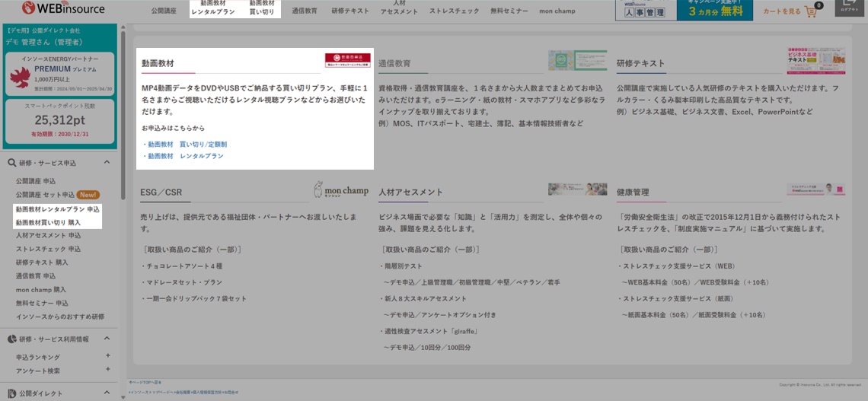Select 公開講座 セット申込 in the sidebar
Viewport: 868px width, 401px height.
pyautogui.click(x=45, y=195)
